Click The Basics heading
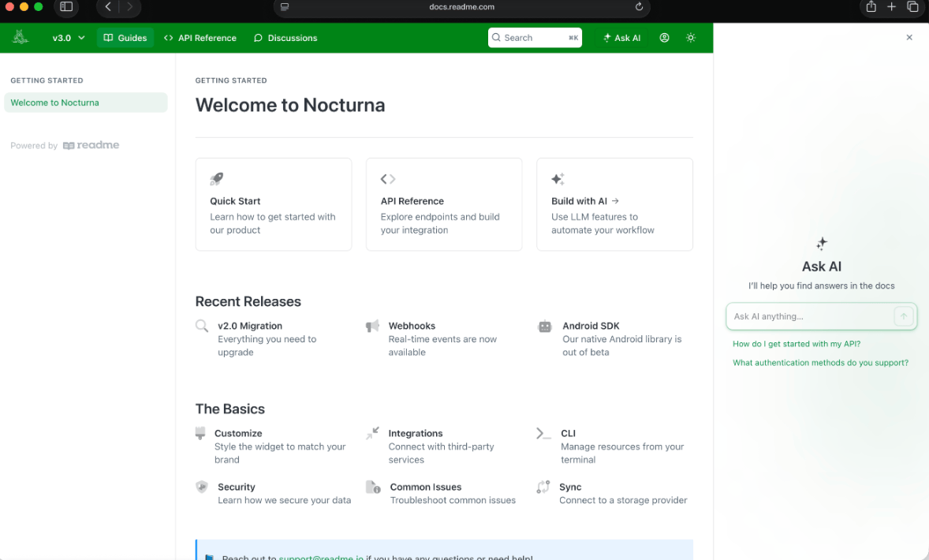Viewport: 929px width, 560px height. 229,409
